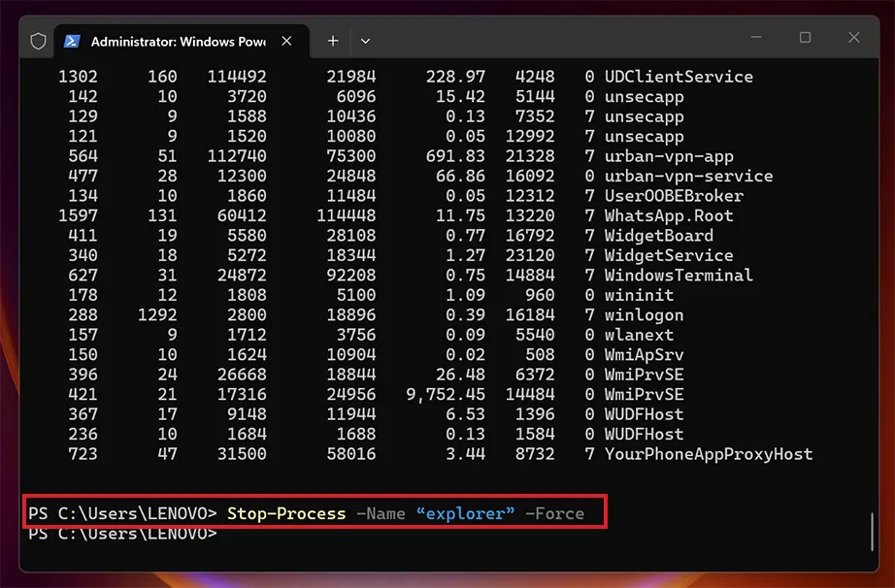Image resolution: width=895 pixels, height=588 pixels.
Task: Click the wininit process name
Action: (x=640, y=295)
